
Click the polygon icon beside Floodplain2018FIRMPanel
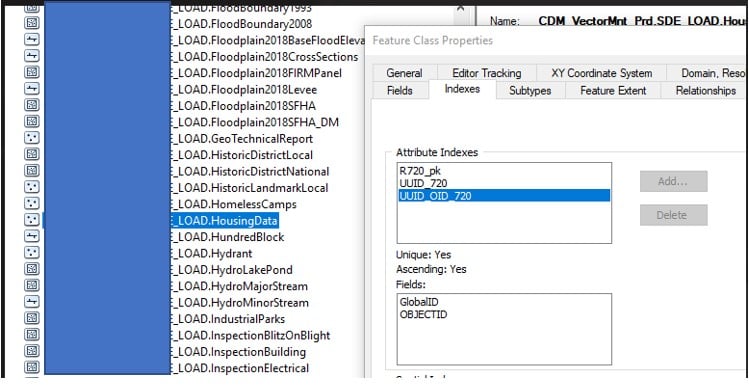32,72
